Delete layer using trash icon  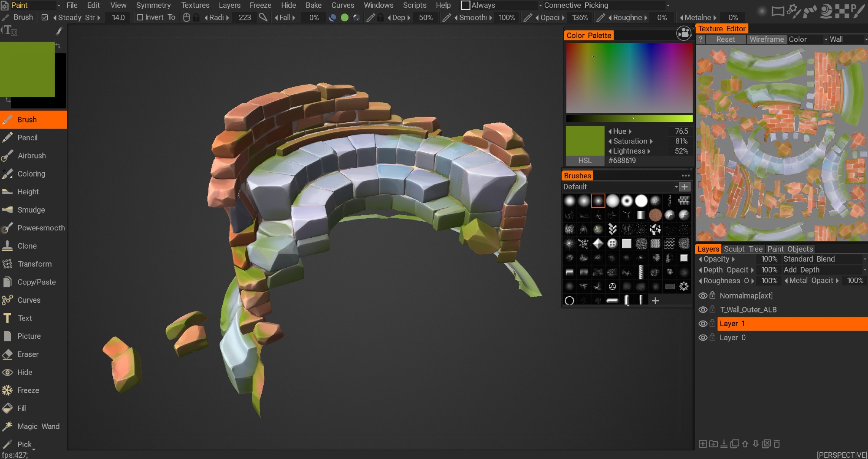[777, 444]
